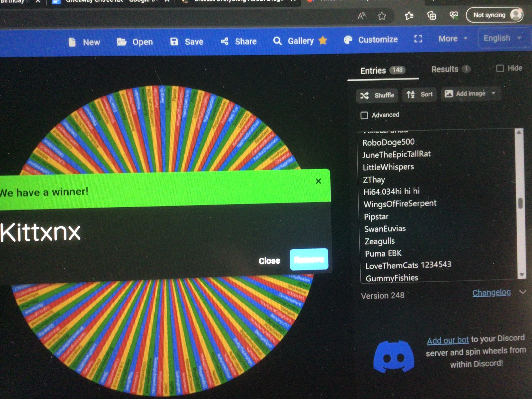Screen dimensions: 532x399
Task: Close the winner dialog with X
Action: tap(318, 181)
